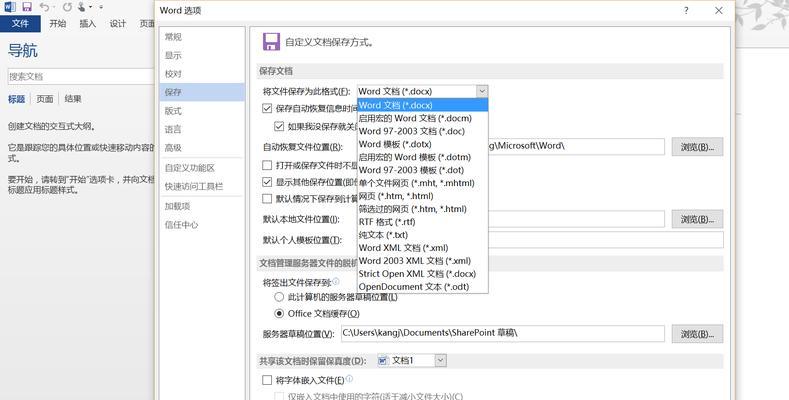The height and width of the screenshot is (400, 789).
Task: Click the help question mark in Word 选项
Action: 686,10
